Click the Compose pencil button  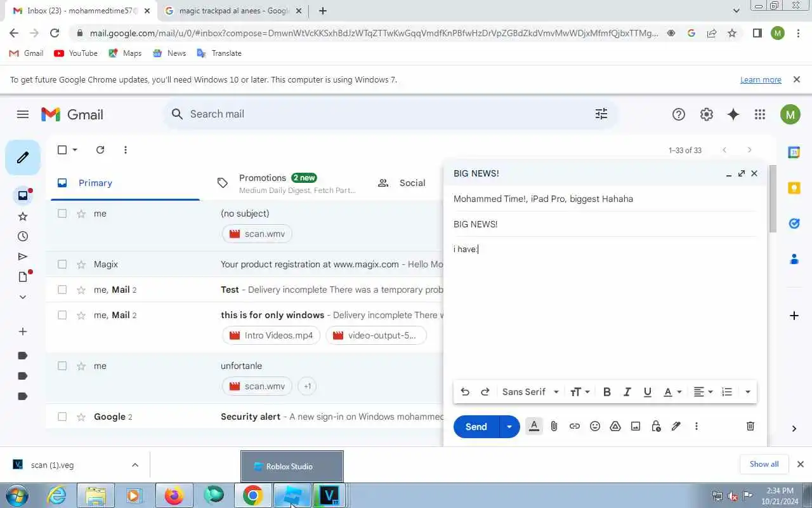click(23, 157)
